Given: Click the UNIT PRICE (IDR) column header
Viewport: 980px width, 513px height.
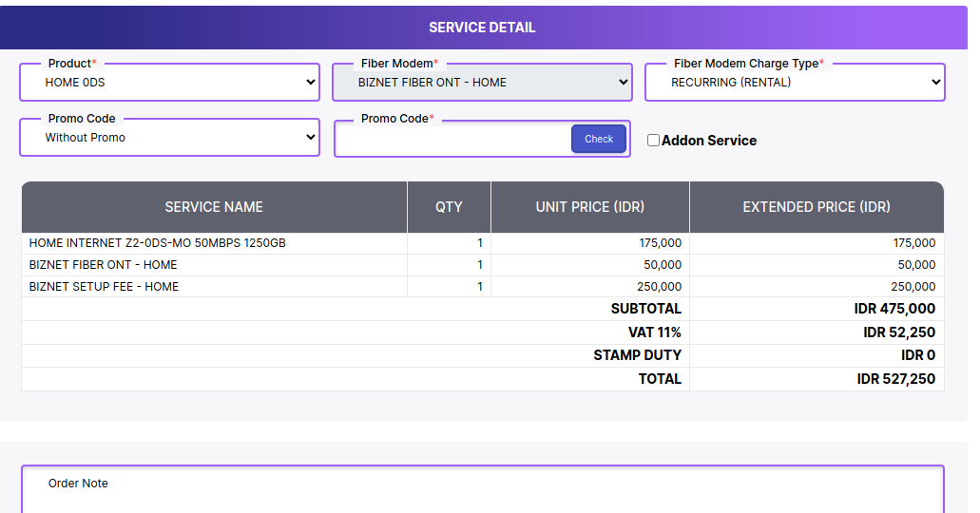Looking at the screenshot, I should (x=590, y=207).
